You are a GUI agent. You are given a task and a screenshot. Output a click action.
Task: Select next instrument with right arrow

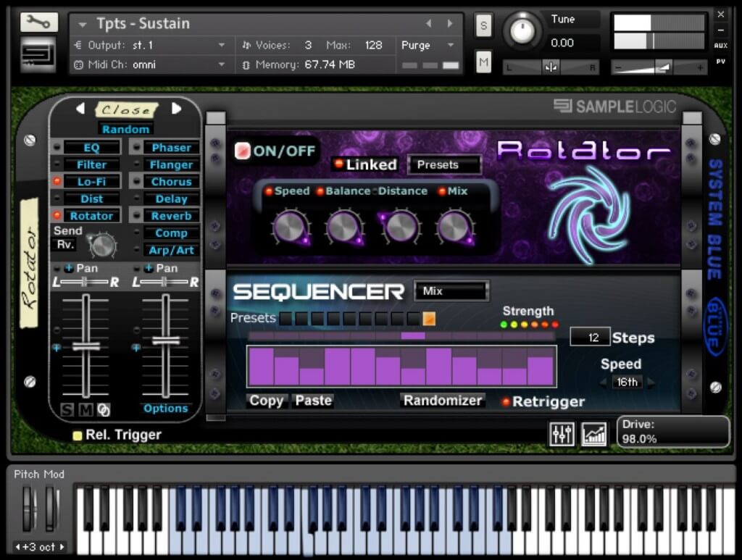[449, 23]
